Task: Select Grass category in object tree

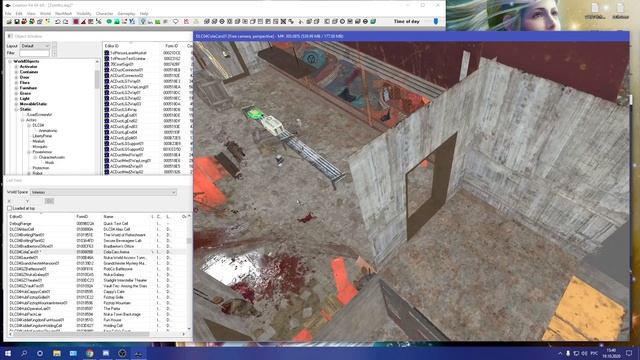Action: [25, 93]
